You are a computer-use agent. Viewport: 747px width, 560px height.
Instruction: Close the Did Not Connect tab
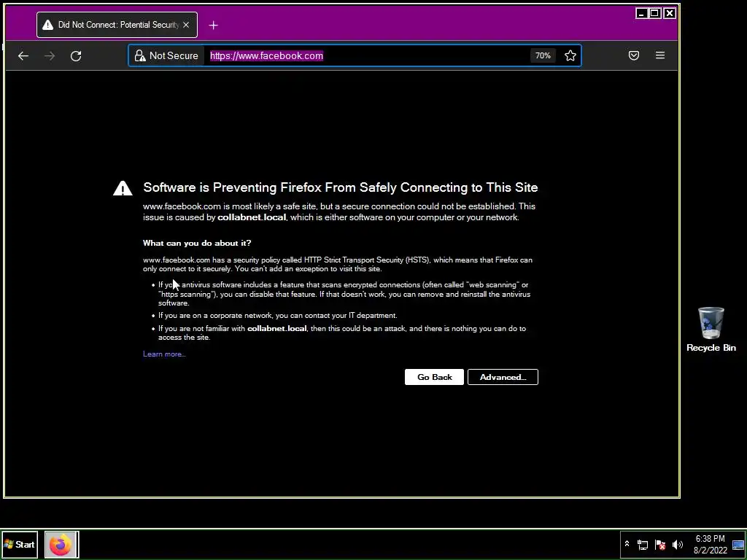186,25
